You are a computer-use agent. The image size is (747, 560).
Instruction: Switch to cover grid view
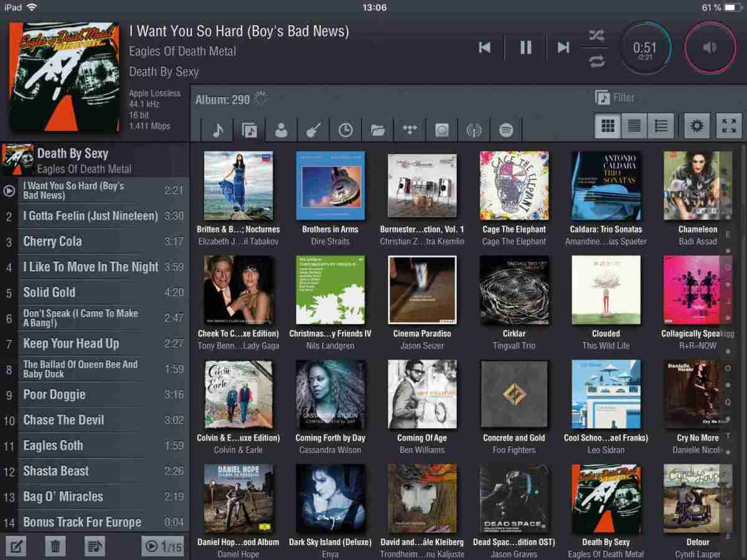(608, 126)
